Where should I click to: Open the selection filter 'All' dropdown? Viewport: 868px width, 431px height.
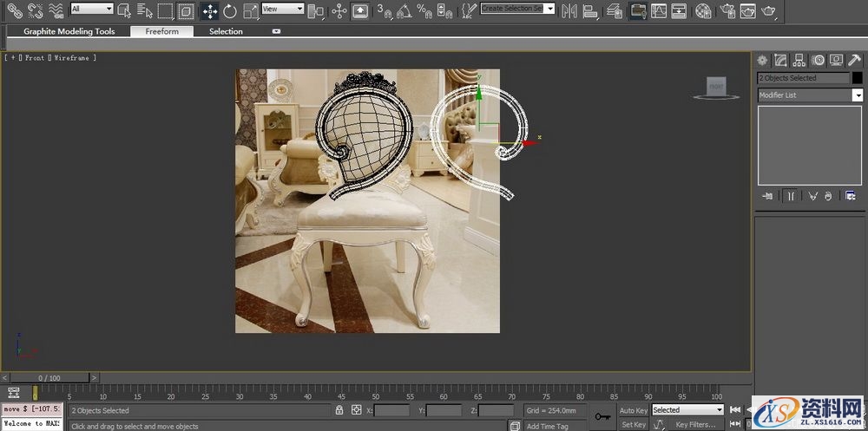point(91,9)
